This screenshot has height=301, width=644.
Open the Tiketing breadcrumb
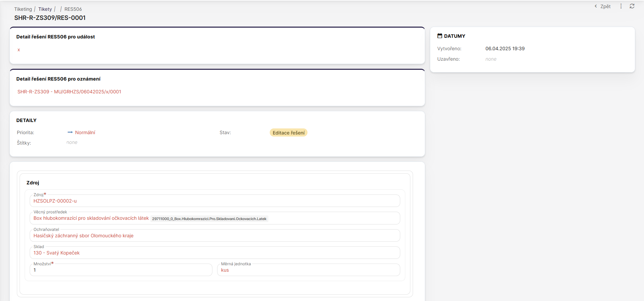23,9
